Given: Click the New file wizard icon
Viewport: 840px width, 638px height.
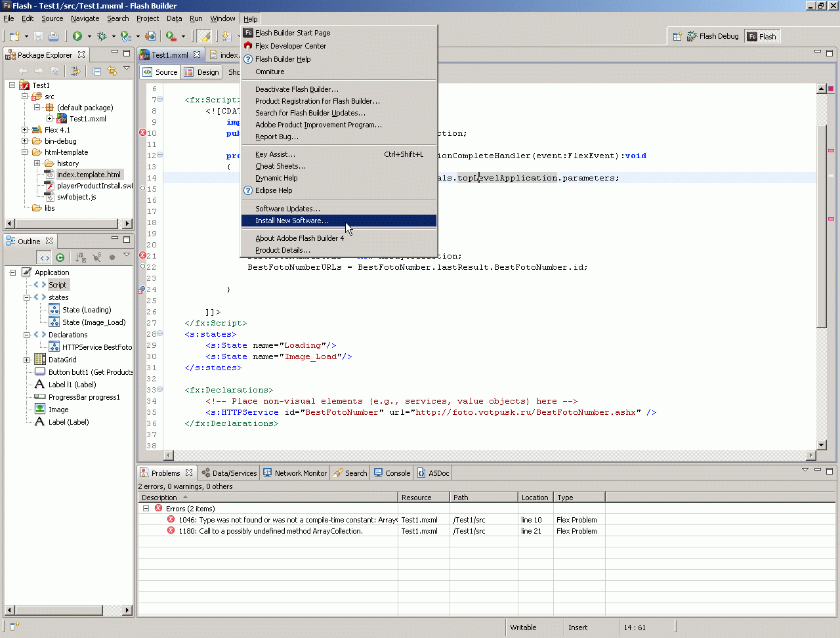Looking at the screenshot, I should (14, 36).
